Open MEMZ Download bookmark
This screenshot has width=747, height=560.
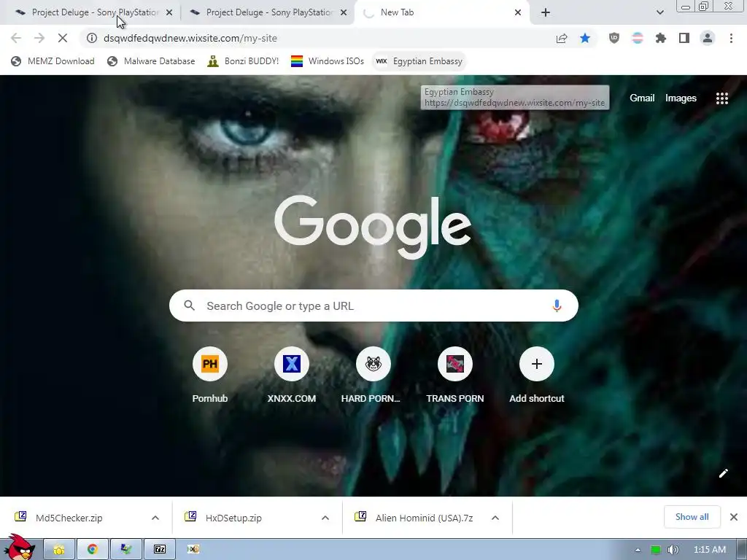pos(53,61)
